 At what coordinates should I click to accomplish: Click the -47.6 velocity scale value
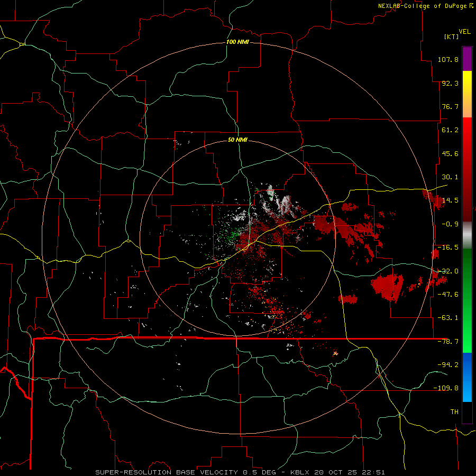click(x=448, y=295)
